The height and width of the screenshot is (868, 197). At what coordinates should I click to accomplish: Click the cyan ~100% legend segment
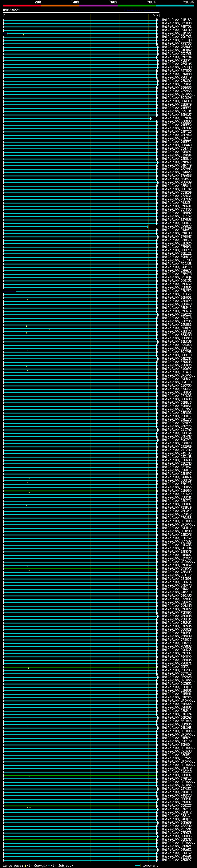click(x=175, y=6)
